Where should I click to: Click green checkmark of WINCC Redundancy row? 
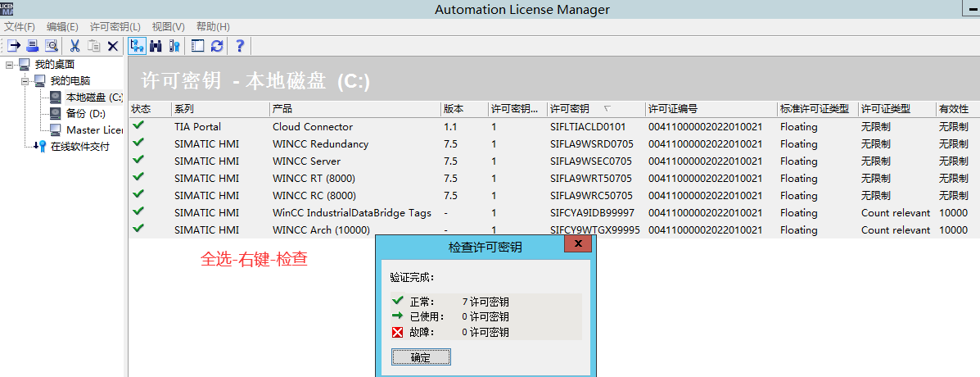coord(138,143)
